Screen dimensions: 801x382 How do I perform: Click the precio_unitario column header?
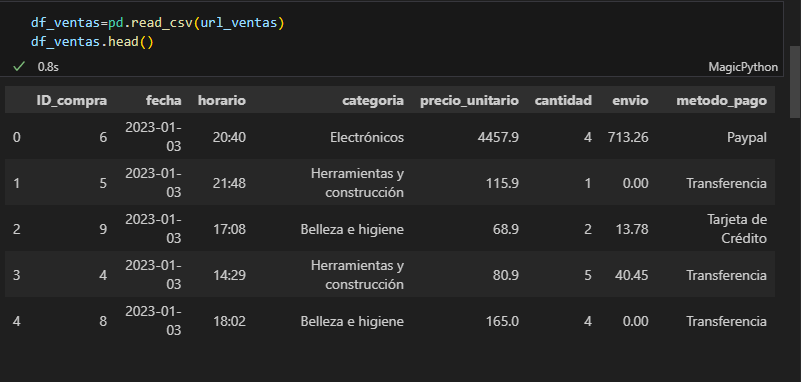click(469, 101)
